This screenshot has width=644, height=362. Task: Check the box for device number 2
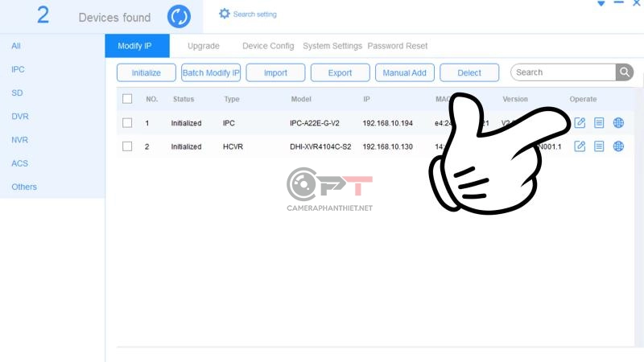(x=127, y=146)
